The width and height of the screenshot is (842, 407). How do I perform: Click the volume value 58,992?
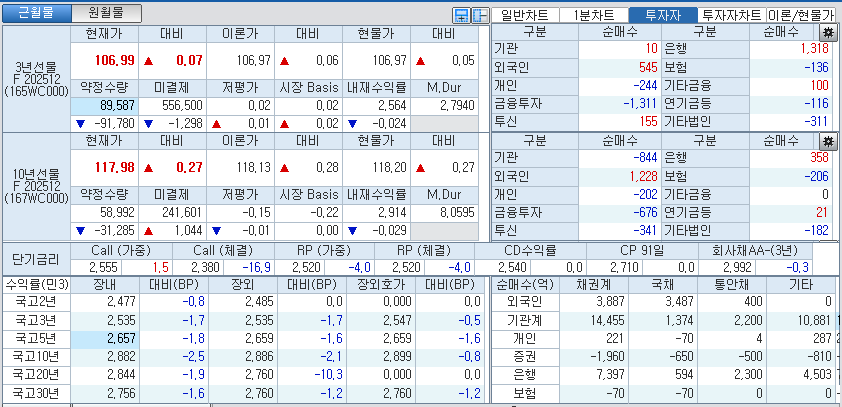click(x=117, y=212)
